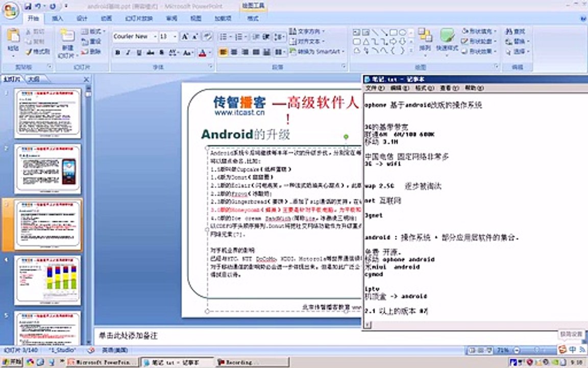Copy the selected content
Viewport: 588px width, 368px height.
(36, 42)
